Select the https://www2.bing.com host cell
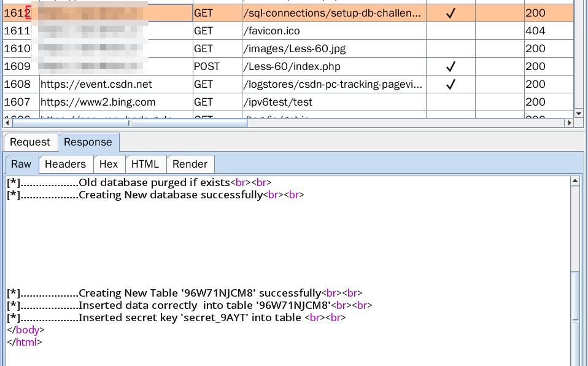 [116, 102]
